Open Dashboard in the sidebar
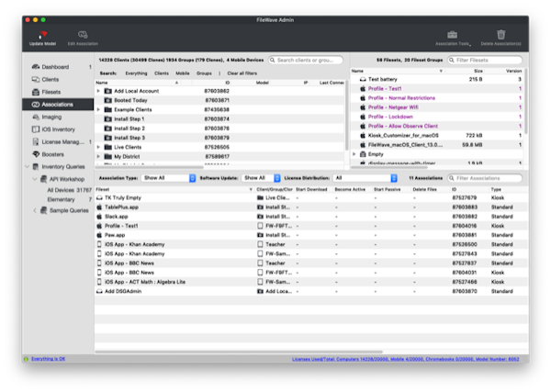The height and width of the screenshot is (392, 551). tap(54, 67)
